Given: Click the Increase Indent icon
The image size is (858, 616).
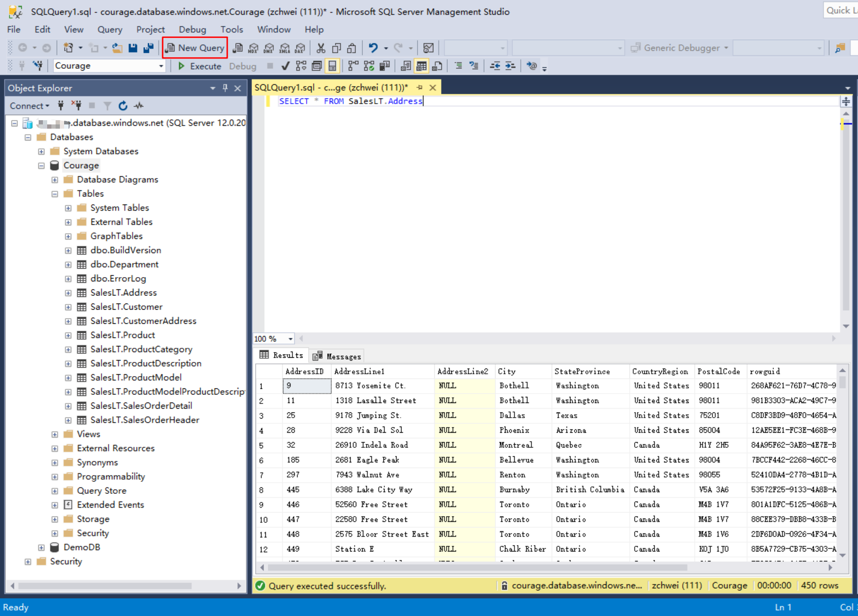Looking at the screenshot, I should (x=511, y=66).
